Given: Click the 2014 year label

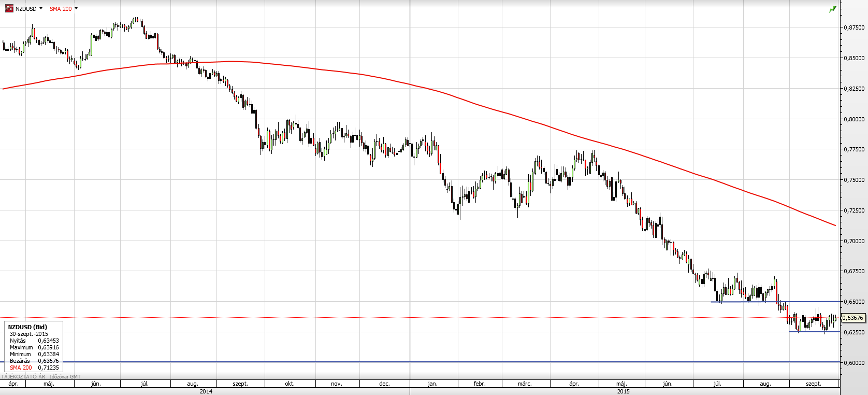Looking at the screenshot, I should pyautogui.click(x=206, y=391).
